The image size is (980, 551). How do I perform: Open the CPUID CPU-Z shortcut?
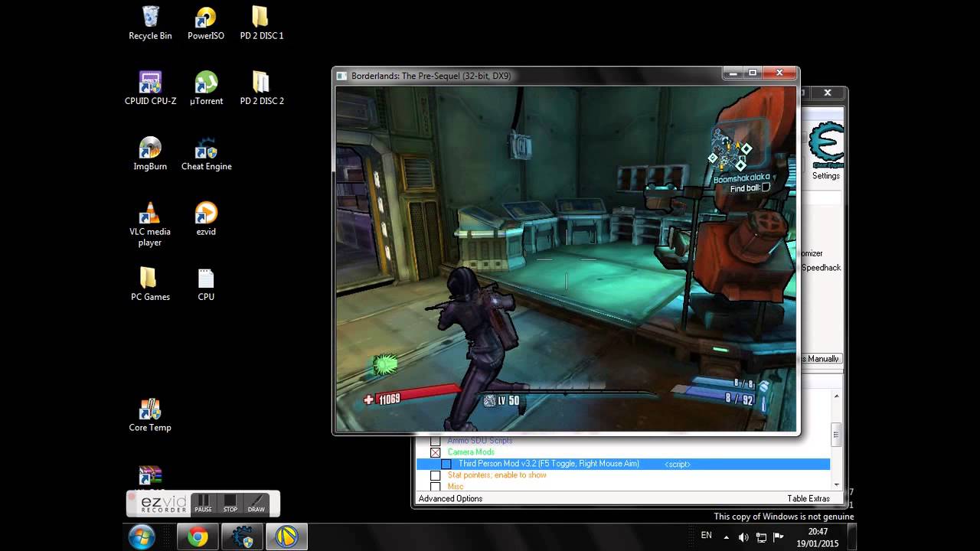coord(150,88)
